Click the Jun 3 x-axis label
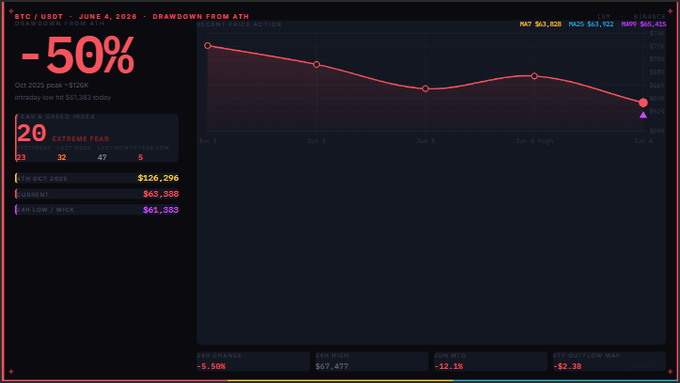Screen dimensions: 680x383 [x=425, y=141]
